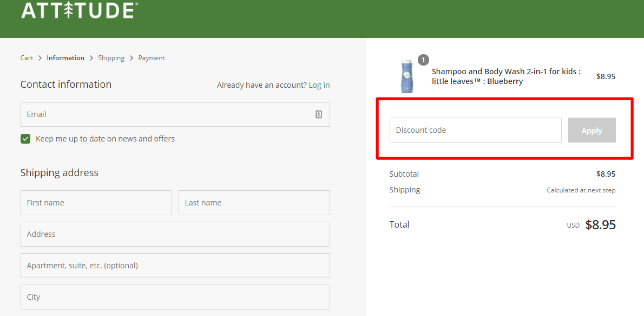Click the blueberry shampoo product thumbnail

tap(406, 76)
